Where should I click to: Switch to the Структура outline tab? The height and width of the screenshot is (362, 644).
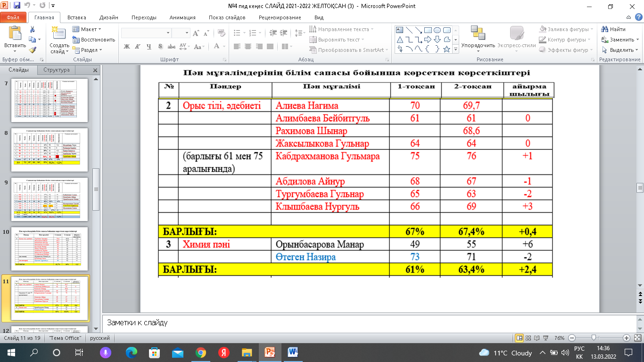[x=57, y=70]
